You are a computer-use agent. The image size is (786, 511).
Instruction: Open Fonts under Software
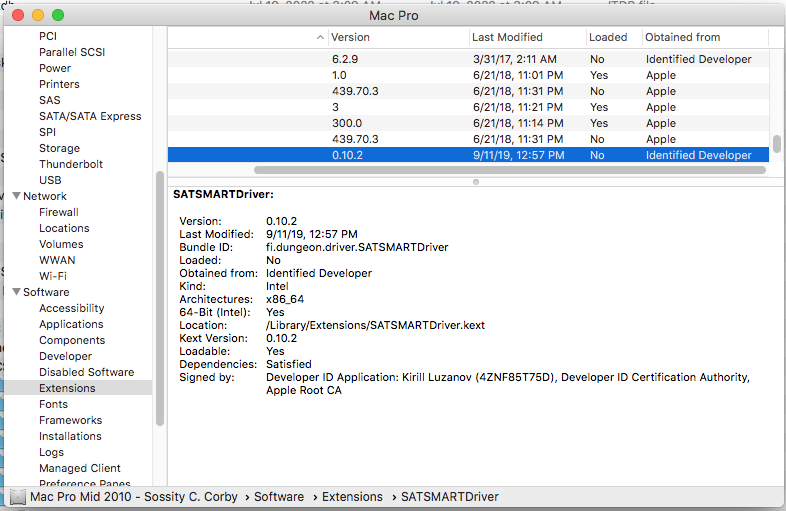(x=53, y=404)
